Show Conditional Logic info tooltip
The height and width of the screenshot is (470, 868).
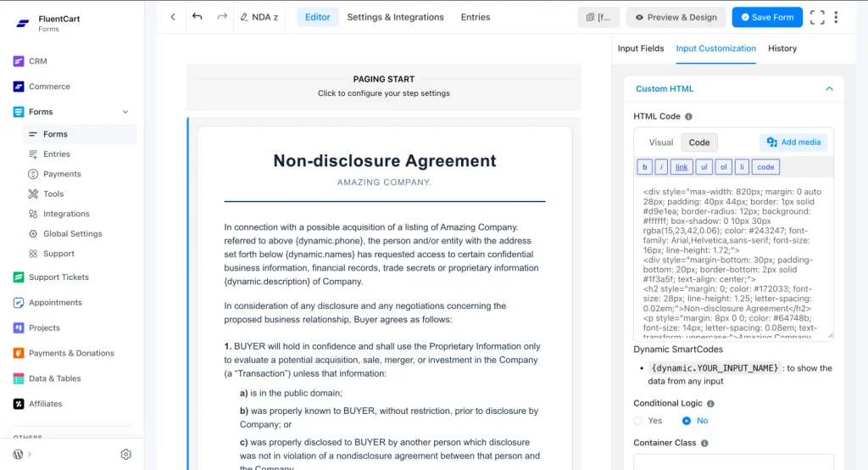click(711, 404)
